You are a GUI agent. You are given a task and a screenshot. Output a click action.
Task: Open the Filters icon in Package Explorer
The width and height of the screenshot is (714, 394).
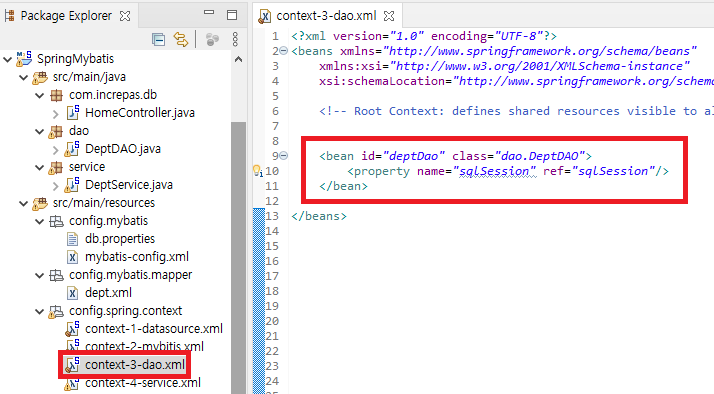click(x=212, y=40)
